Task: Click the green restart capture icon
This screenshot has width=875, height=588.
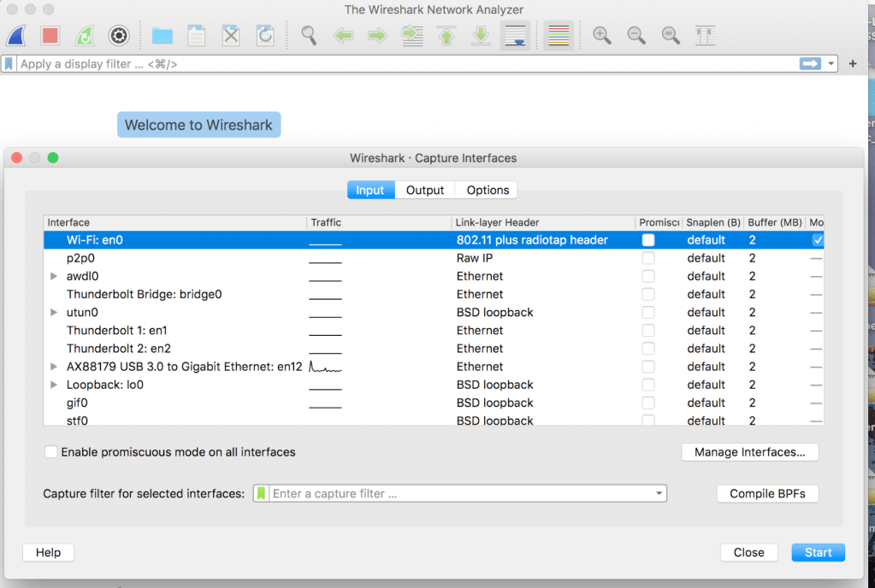Action: click(85, 36)
